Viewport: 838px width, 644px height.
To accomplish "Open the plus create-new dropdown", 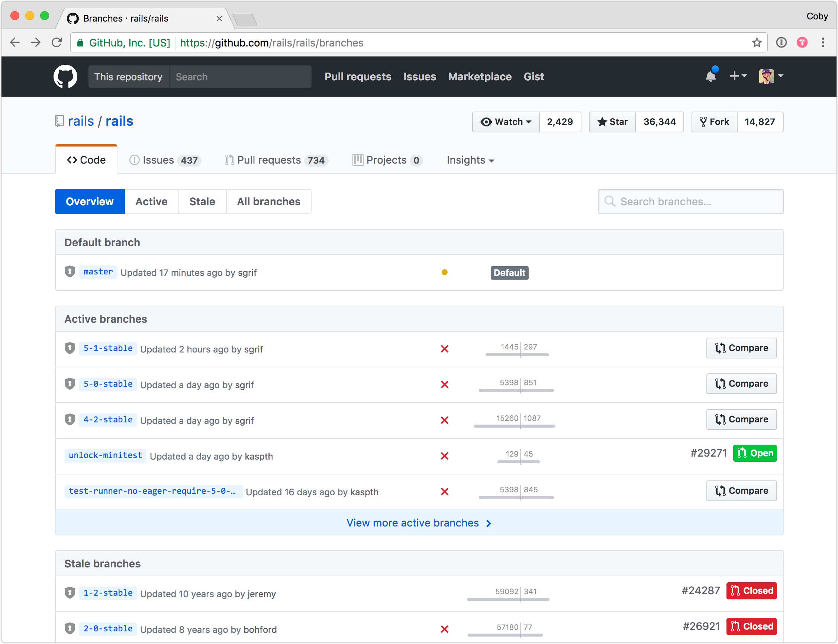I will 738,76.
